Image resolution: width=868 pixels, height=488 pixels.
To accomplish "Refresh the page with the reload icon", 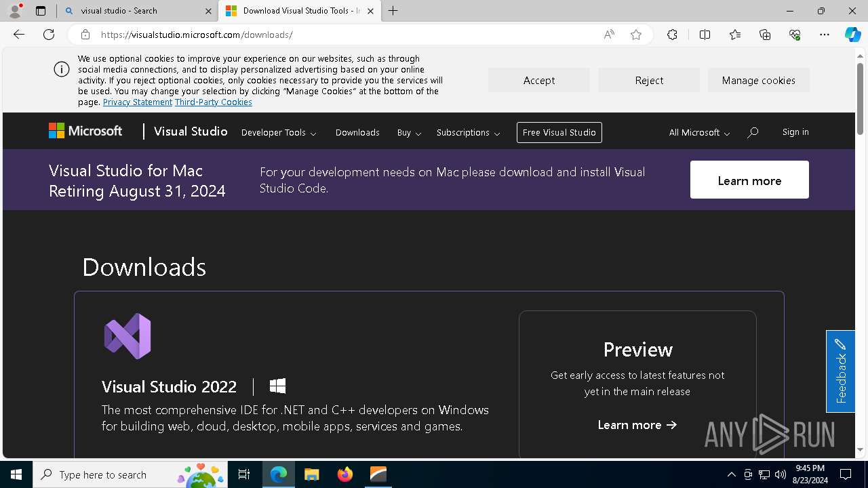I will click(49, 35).
